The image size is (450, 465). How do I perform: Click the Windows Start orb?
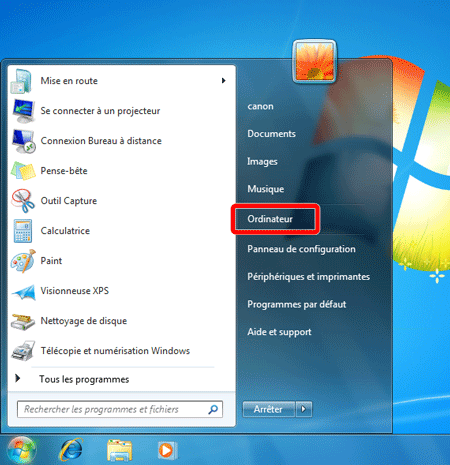(22, 450)
